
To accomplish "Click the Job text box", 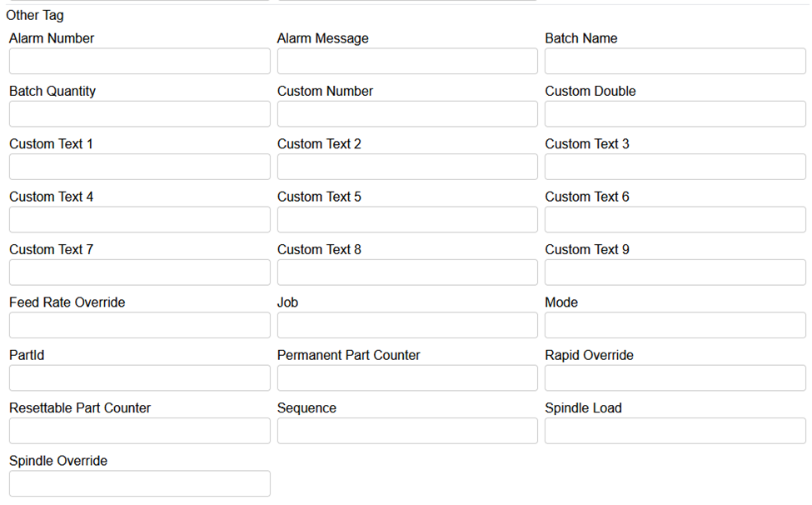I will 407,325.
